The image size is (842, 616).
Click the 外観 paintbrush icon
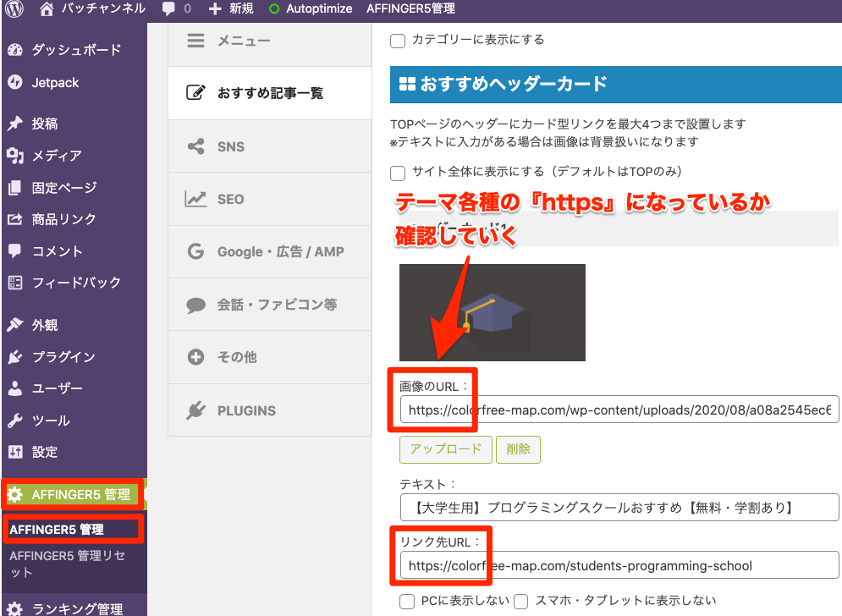(x=15, y=325)
